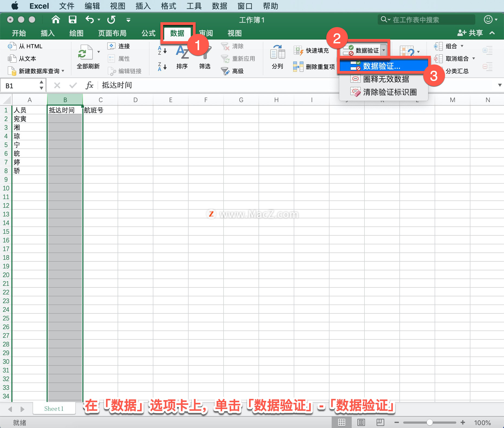The image size is (504, 428).
Task: Click the smiley feedback icon
Action: tap(488, 20)
